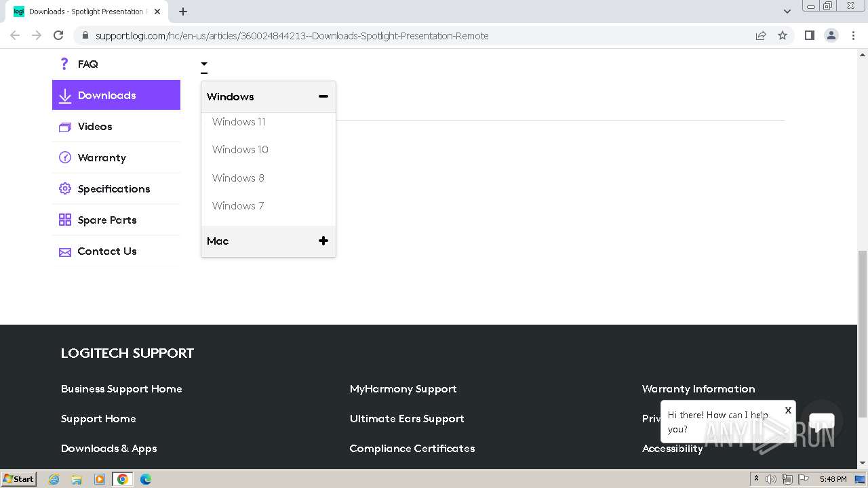This screenshot has width=868, height=488.
Task: Open Warranty Information footer link
Action: [x=698, y=389]
